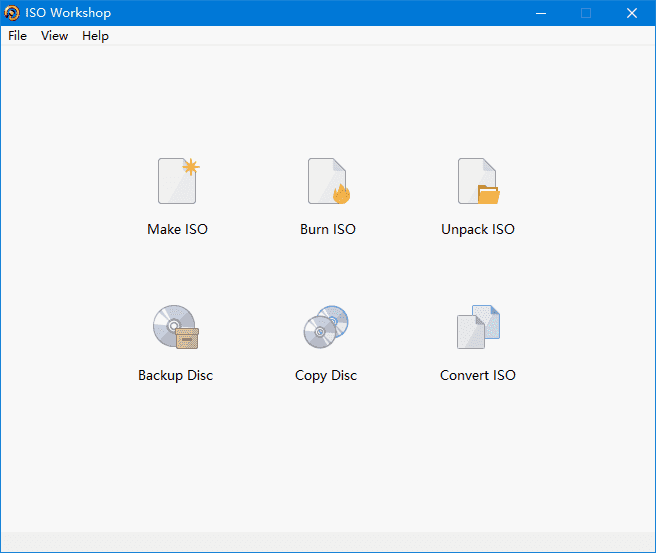Choose the "Convert ISO" text label
The image size is (656, 553).
[x=478, y=376]
